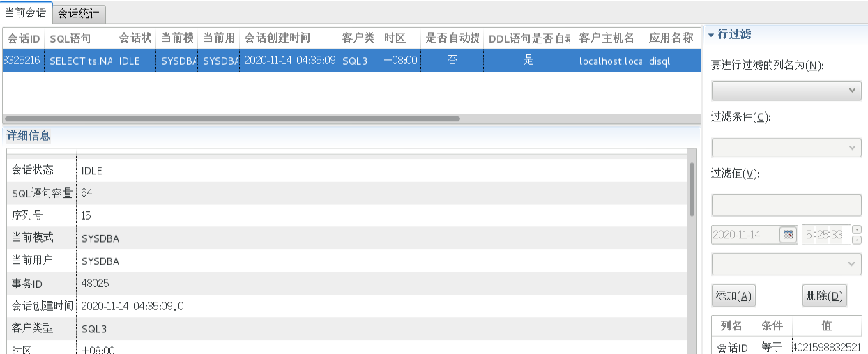Select the IDLE status cell in session table

point(135,61)
